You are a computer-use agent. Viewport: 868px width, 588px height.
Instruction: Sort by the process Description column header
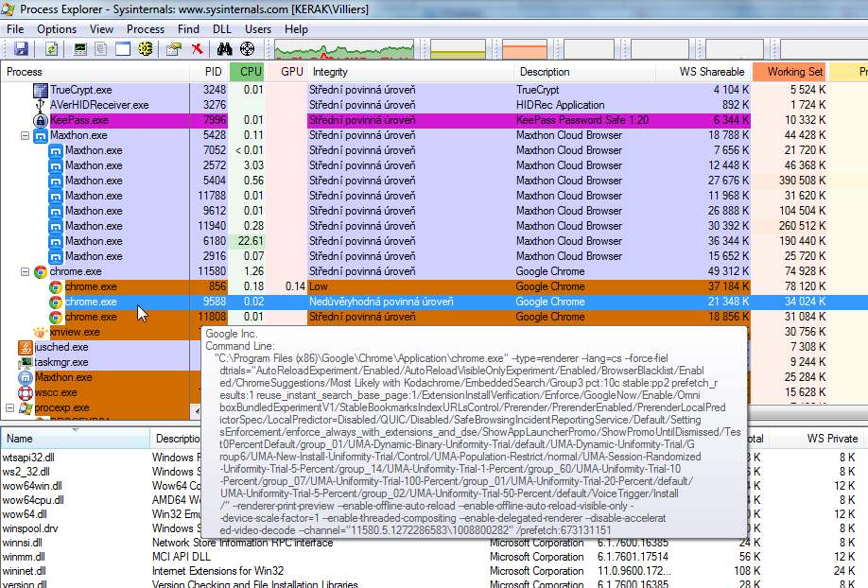(x=584, y=72)
